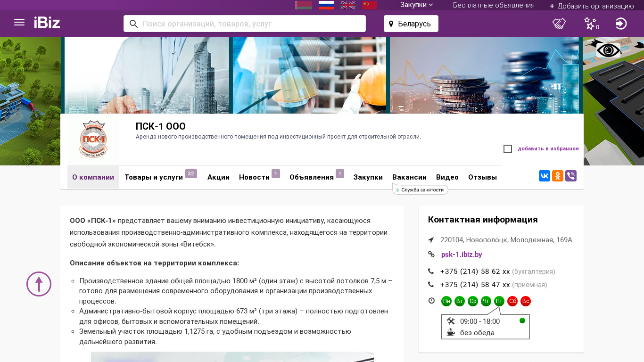Screen dimensions: 644x362
Task: Open the handshake partners icon
Action: [x=559, y=24]
